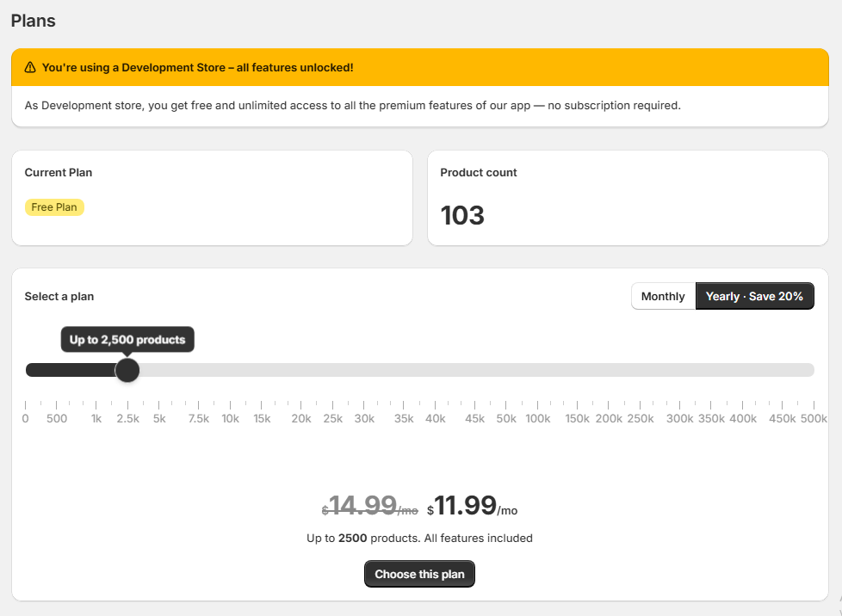Click the 100k label on the scale
This screenshot has width=842, height=616.
point(538,419)
